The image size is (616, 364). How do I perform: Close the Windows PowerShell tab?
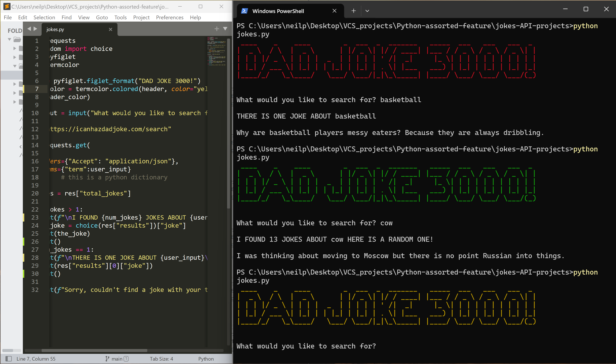(334, 11)
